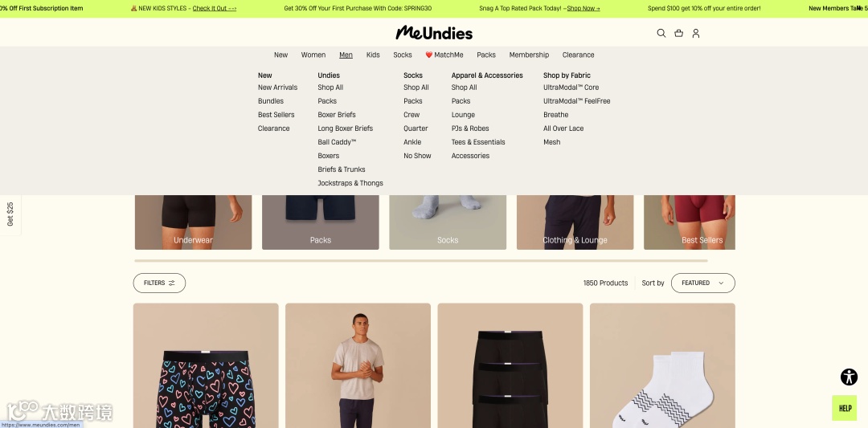Screen dimensions: 868x428
Task: Click the filter sliders icon in FILTERS
Action: pyautogui.click(x=172, y=283)
